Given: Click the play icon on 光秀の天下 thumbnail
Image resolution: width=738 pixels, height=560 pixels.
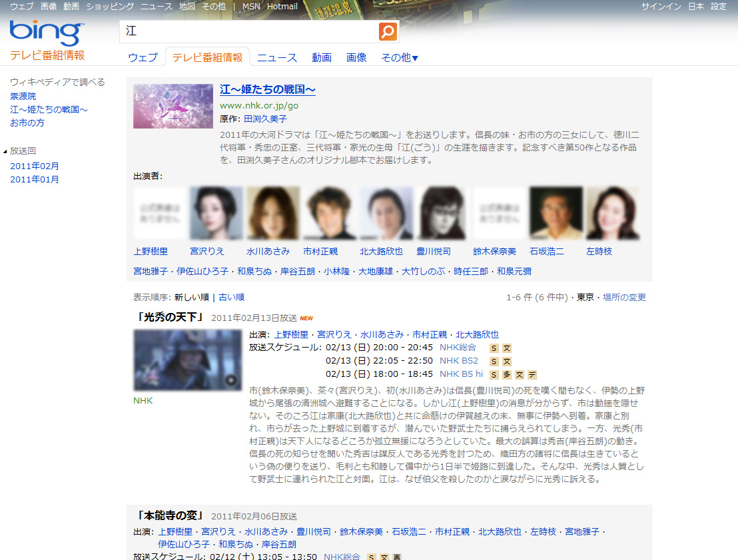Looking at the screenshot, I should coord(230,380).
